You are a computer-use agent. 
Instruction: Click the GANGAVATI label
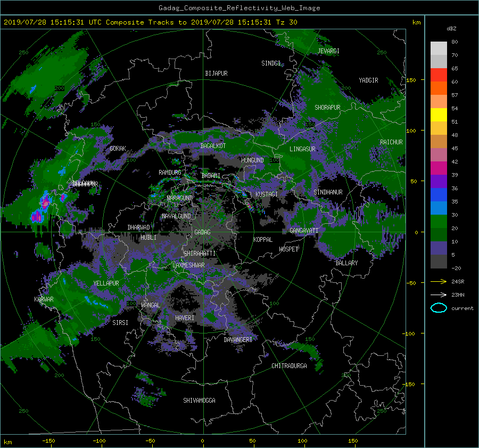pos(304,231)
